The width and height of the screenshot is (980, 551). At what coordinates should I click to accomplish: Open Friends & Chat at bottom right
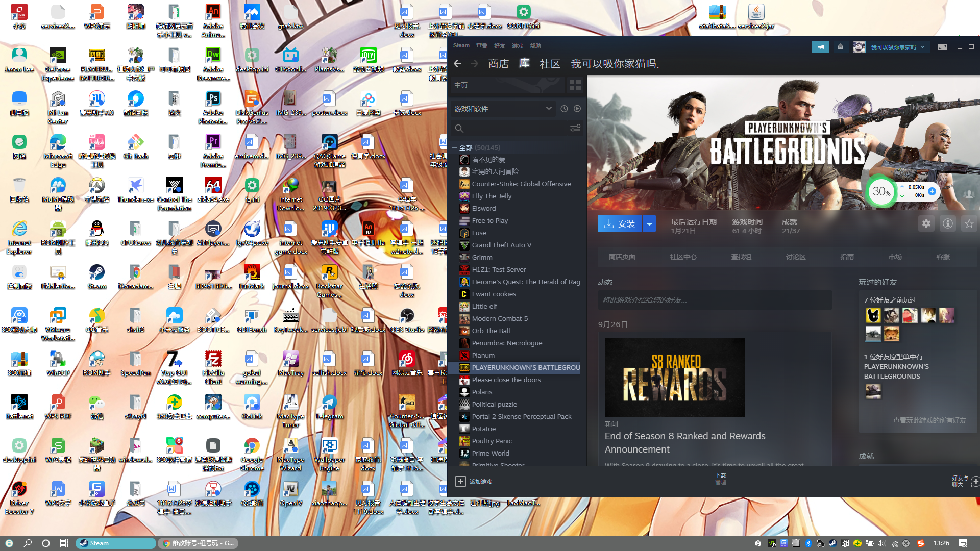(965, 481)
